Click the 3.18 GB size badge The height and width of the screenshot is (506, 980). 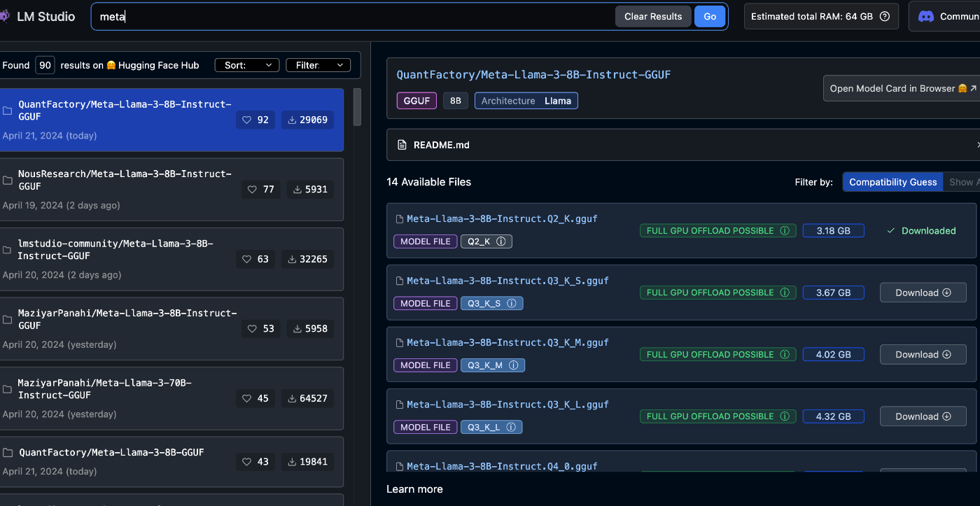tap(833, 230)
